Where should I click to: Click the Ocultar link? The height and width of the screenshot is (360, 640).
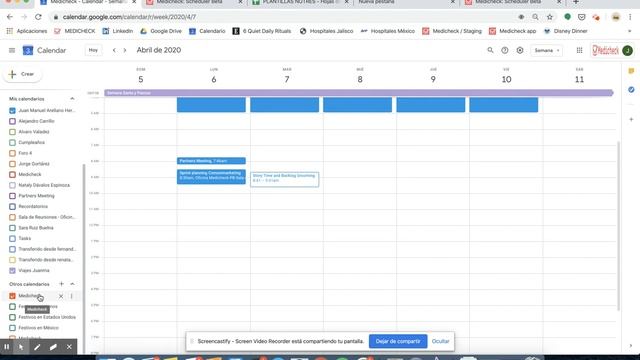click(x=440, y=341)
